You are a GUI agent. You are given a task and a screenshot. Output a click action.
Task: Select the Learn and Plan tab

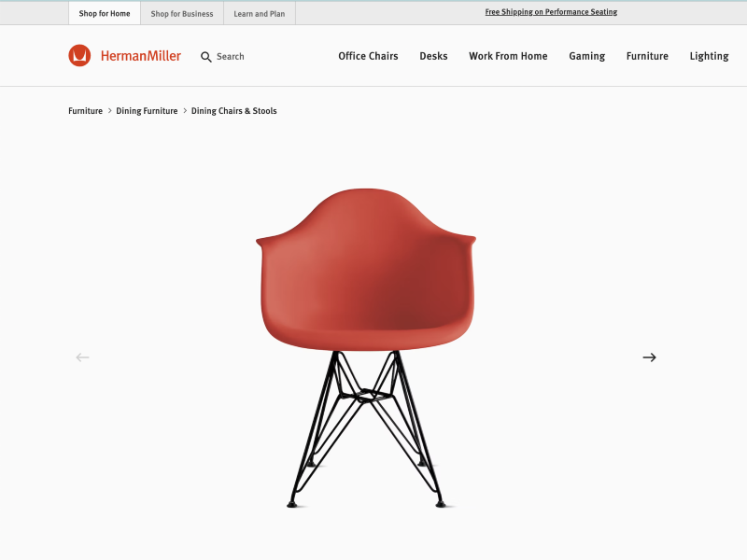260,14
